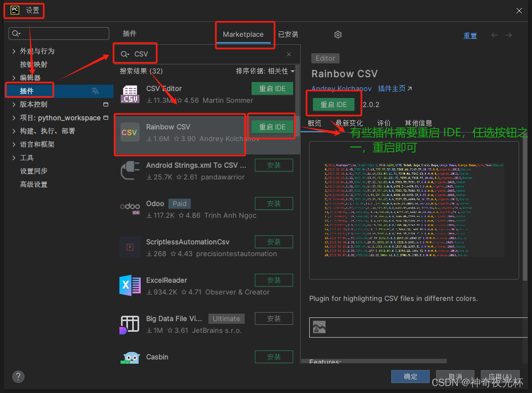This screenshot has height=393, width=532.
Task: Install the Odoo plugin
Action: click(274, 203)
